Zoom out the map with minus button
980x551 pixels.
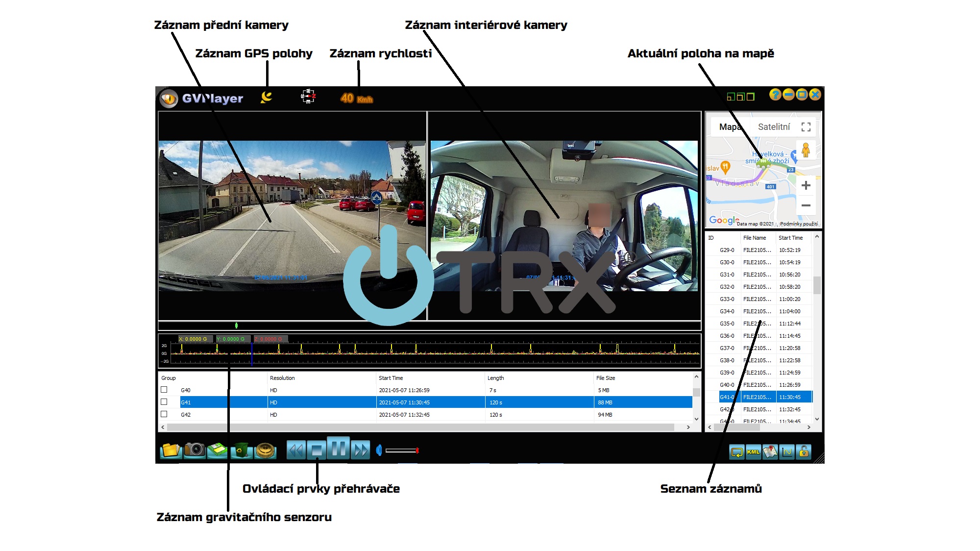point(806,205)
